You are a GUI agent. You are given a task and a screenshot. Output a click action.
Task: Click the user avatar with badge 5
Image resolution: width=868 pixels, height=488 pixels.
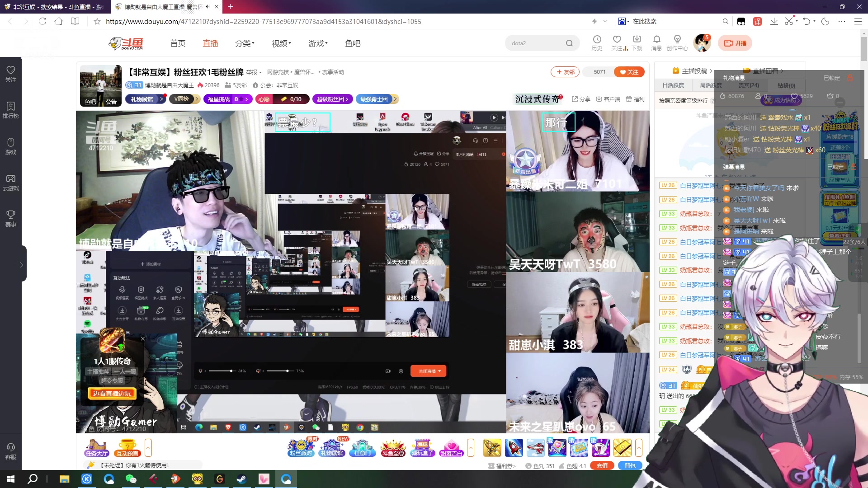tap(702, 43)
